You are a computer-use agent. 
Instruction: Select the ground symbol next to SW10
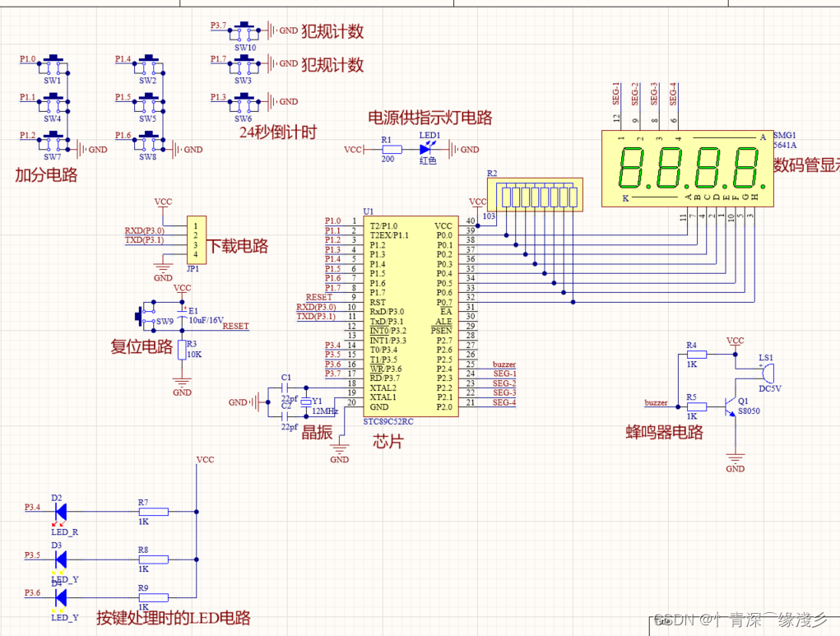coord(273,31)
